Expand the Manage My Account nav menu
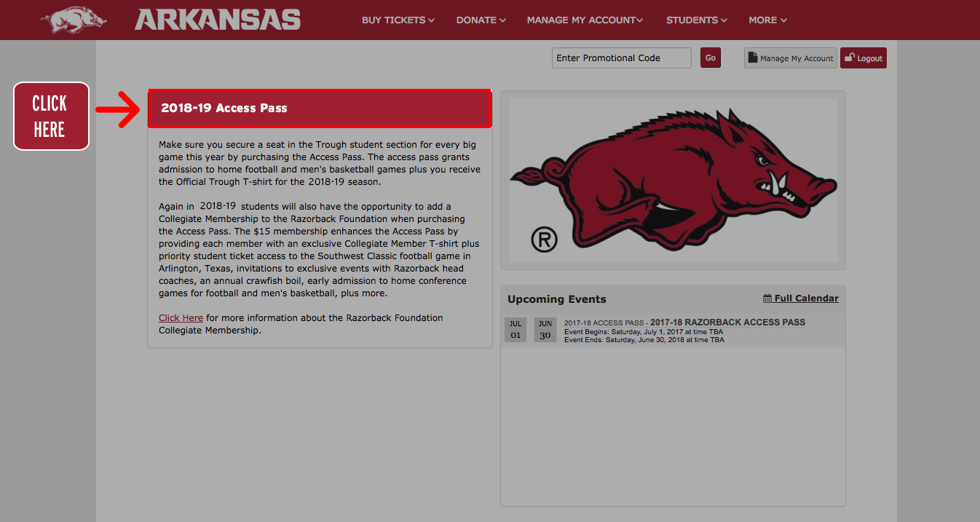980x522 pixels. pyautogui.click(x=585, y=20)
